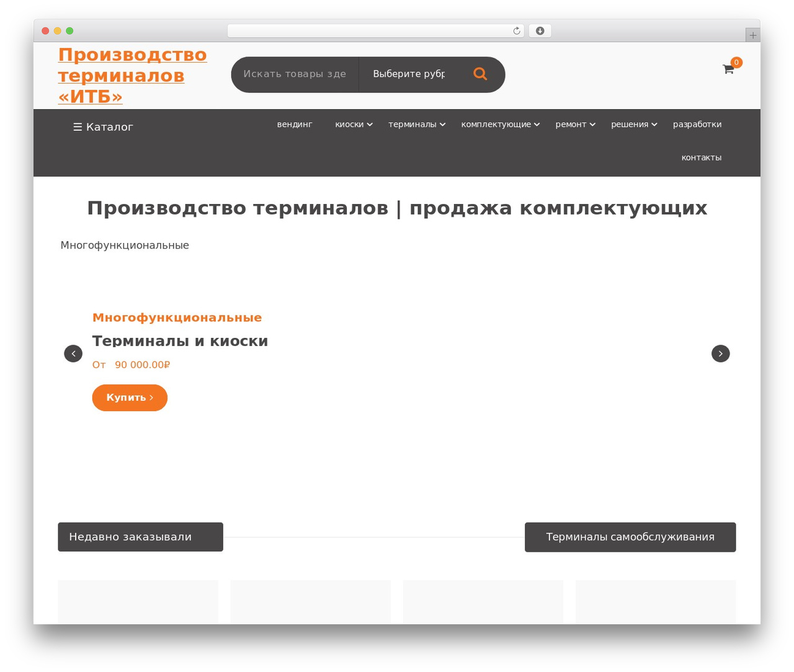Click the browser address bar

pyautogui.click(x=376, y=31)
